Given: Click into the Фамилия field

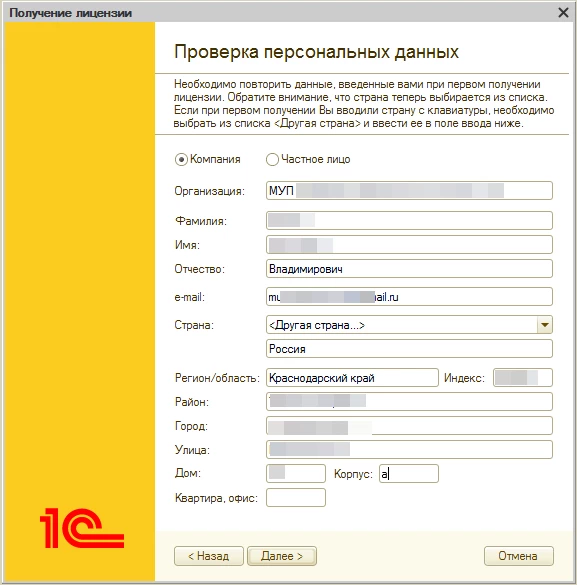Looking at the screenshot, I should click(409, 220).
